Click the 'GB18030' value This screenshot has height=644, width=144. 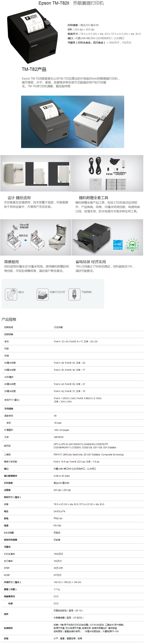pyautogui.click(x=59, y=437)
